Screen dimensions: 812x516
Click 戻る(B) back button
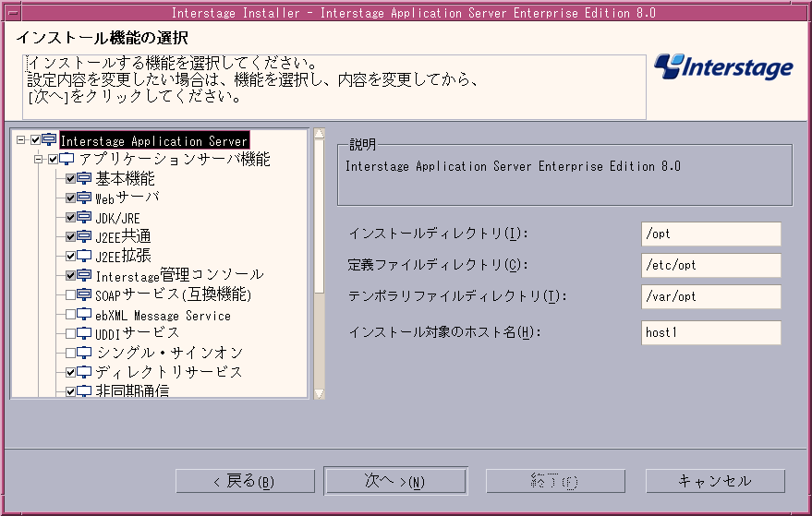(x=245, y=481)
